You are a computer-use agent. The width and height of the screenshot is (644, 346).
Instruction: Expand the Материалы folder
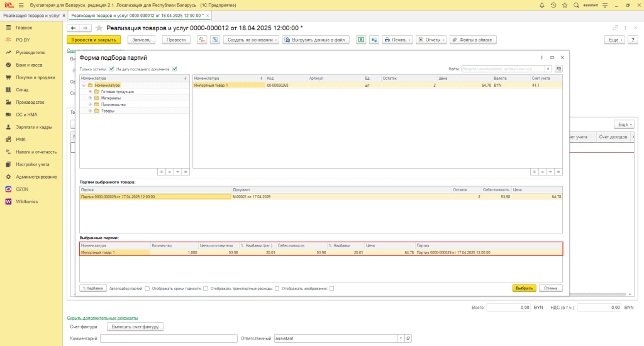point(90,98)
